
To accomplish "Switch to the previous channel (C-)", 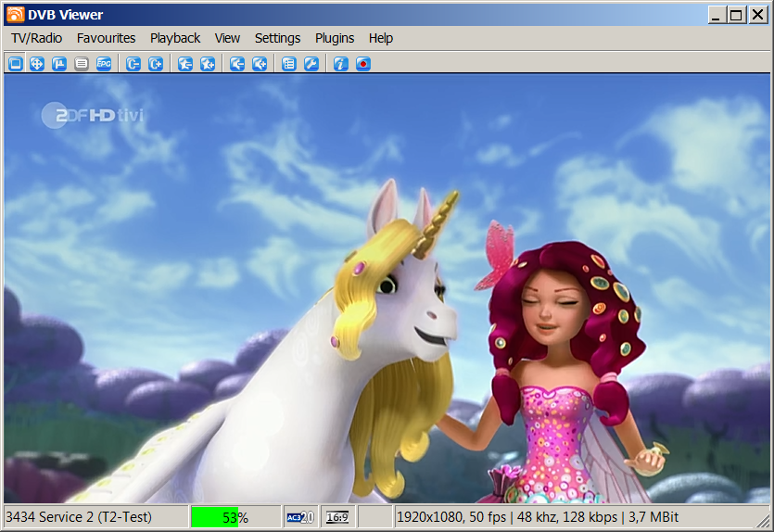I will 133,64.
